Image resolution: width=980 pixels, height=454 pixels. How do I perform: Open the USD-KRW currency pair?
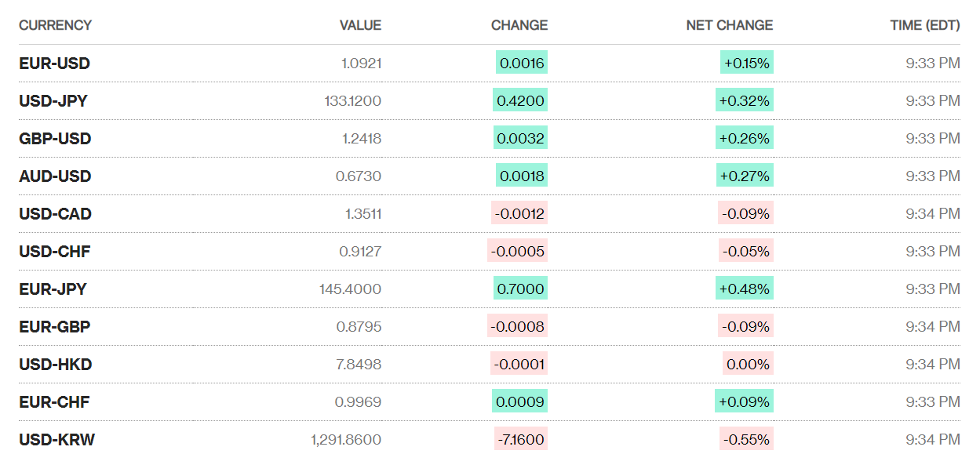(x=56, y=440)
